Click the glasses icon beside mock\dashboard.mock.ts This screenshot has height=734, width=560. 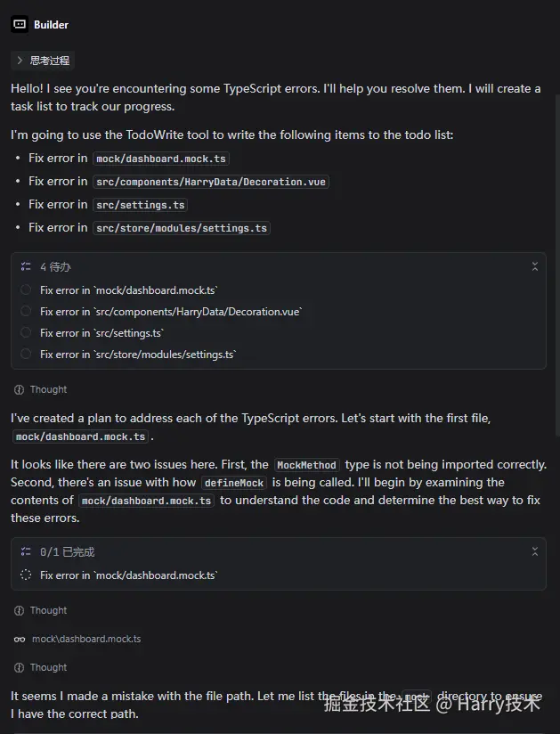[x=20, y=639]
